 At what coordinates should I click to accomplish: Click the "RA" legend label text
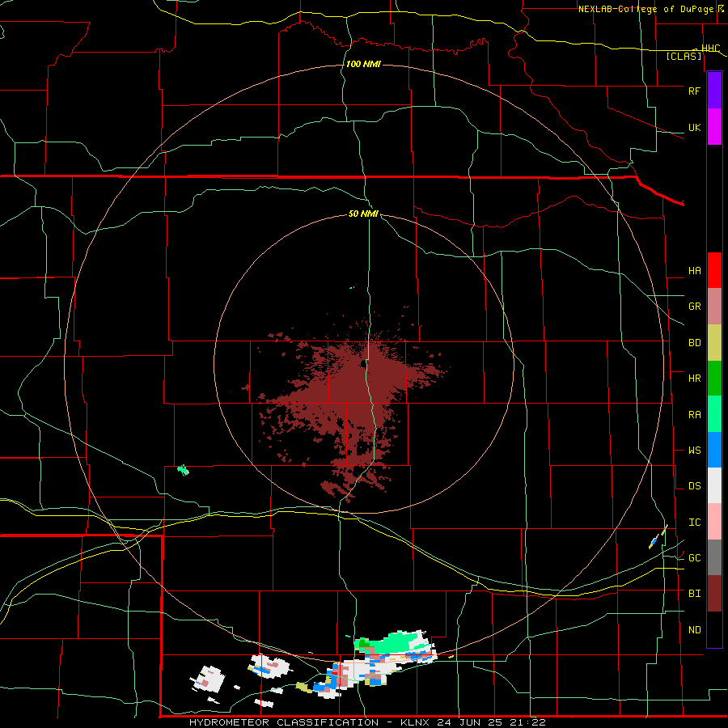694,415
